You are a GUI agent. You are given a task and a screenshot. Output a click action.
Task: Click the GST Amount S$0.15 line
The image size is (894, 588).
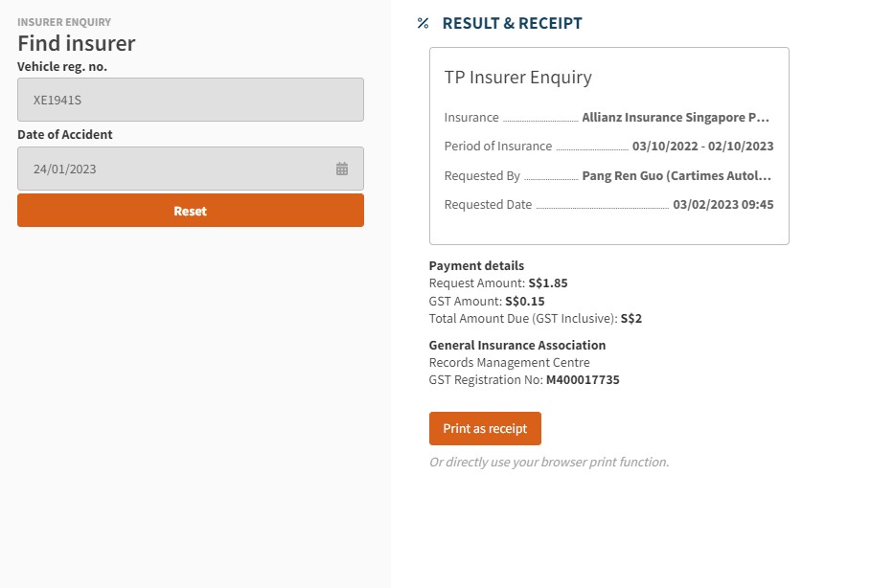[x=487, y=301]
